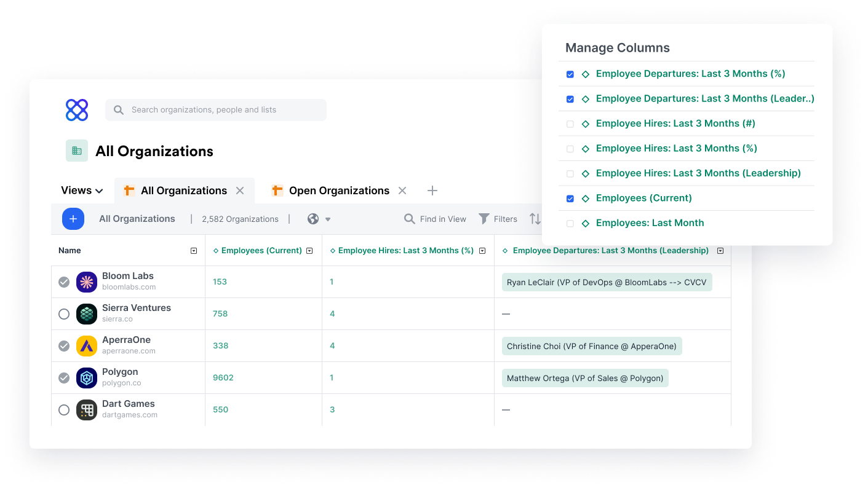This screenshot has height=488, width=868.
Task: Click the sort arrows icon in the toolbar
Action: [535, 219]
